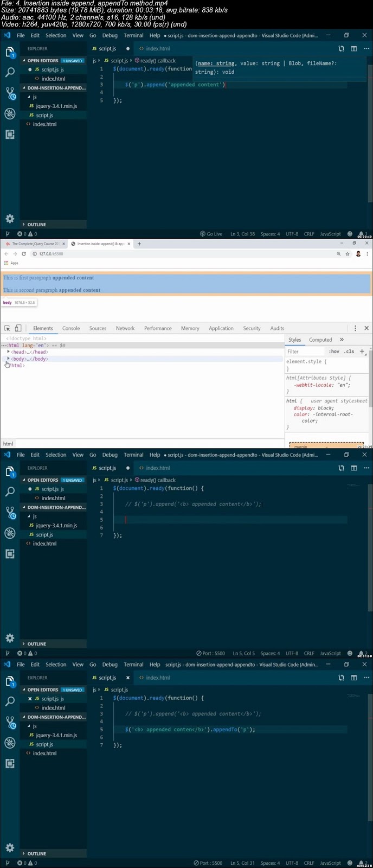Click Open Changes icon in Col 5 VS Code window

point(341,468)
